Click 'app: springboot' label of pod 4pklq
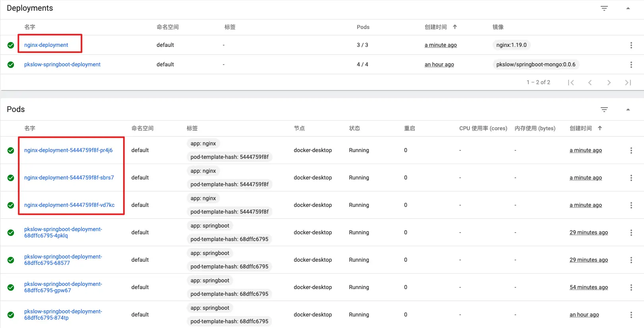This screenshot has height=328, width=644. click(x=210, y=226)
